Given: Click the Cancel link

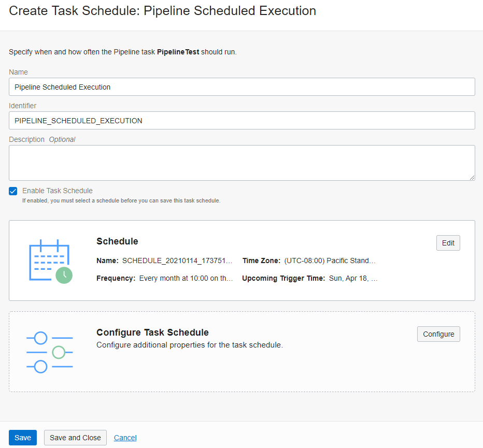Looking at the screenshot, I should click(125, 437).
